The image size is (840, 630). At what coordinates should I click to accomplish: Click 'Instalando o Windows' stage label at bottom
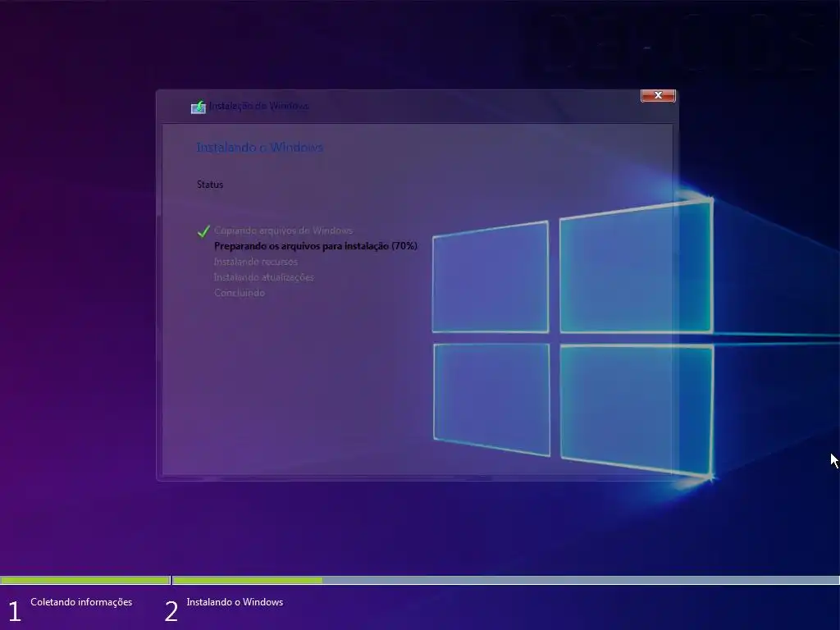pyautogui.click(x=235, y=601)
